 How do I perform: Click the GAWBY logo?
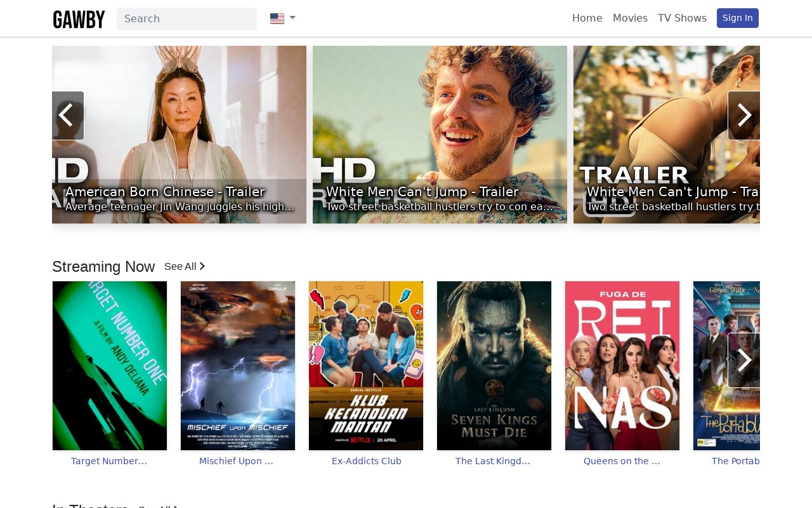coord(79,19)
